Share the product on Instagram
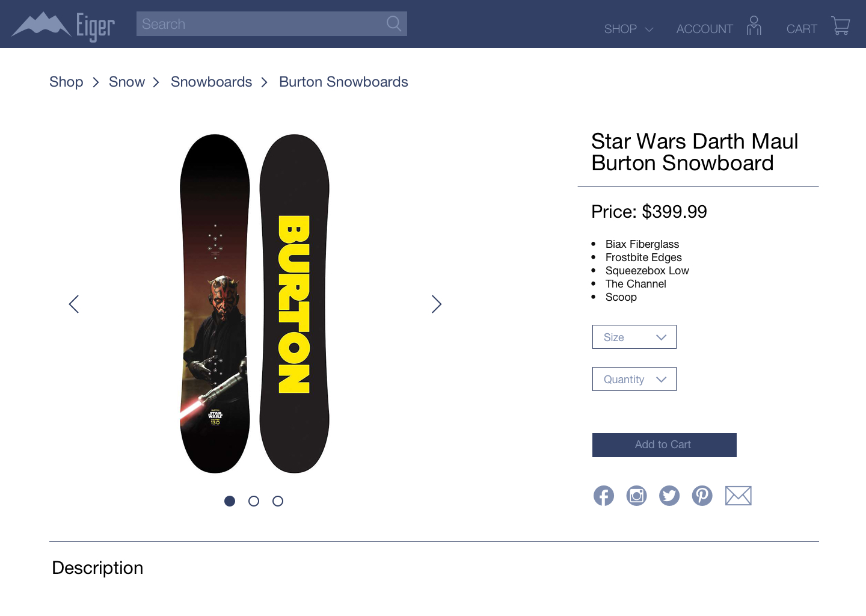 coord(636,496)
